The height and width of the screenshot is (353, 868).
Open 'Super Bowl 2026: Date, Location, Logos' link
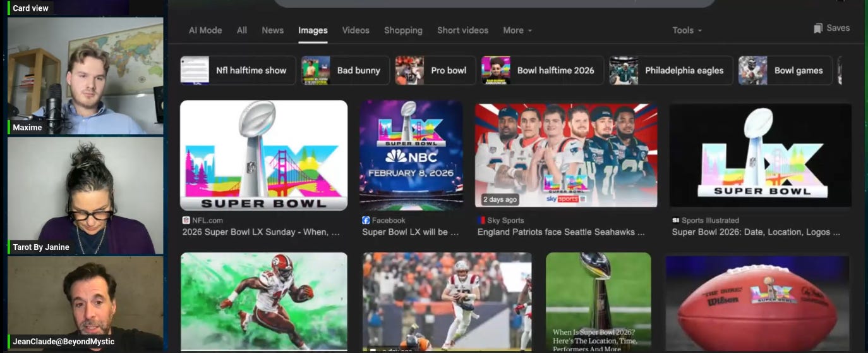pyautogui.click(x=756, y=232)
